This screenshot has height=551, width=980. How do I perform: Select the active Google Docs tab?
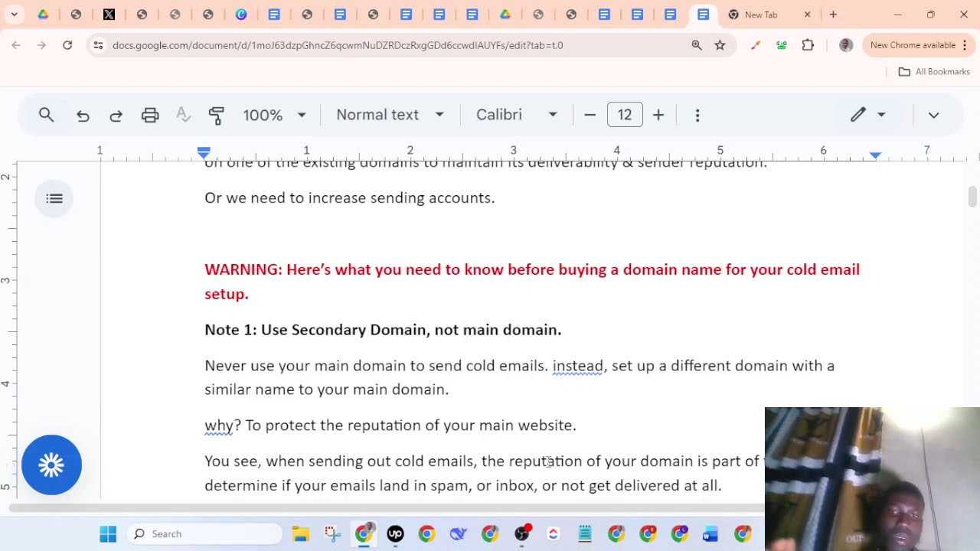703,15
